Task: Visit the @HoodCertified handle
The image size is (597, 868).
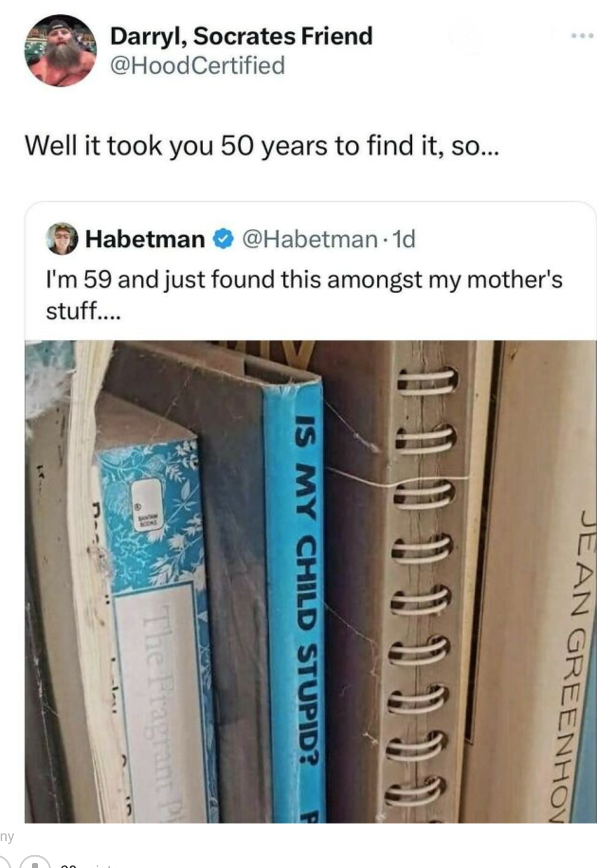Action: pyautogui.click(x=198, y=65)
